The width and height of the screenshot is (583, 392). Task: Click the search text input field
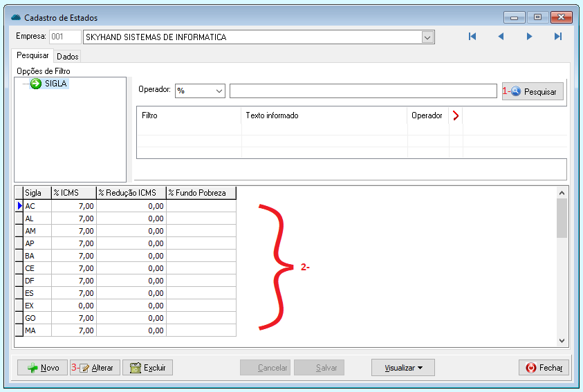(362, 91)
